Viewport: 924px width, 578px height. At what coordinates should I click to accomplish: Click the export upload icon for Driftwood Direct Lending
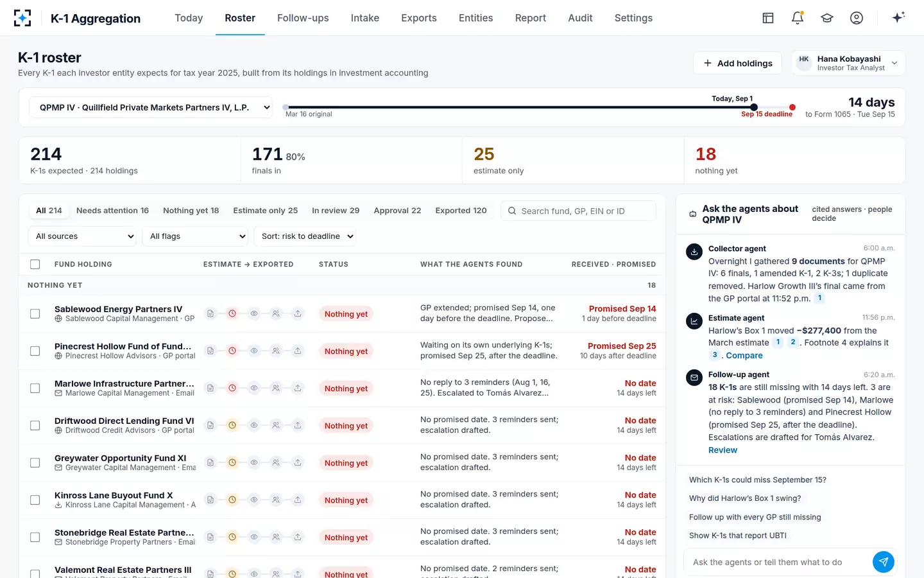click(298, 426)
